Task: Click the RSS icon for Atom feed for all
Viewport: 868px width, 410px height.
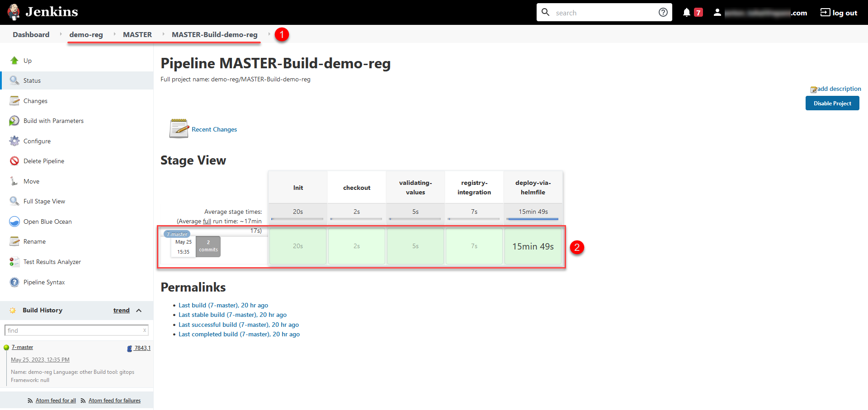Action: click(30, 401)
